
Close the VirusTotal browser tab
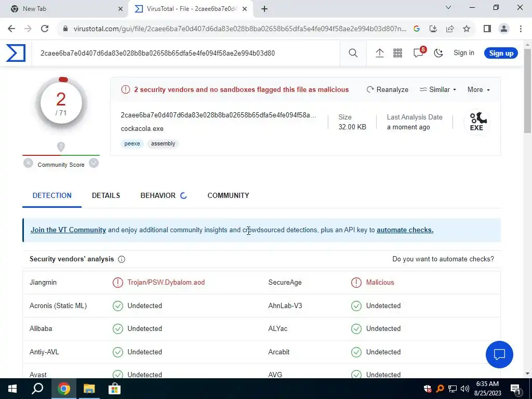pyautogui.click(x=245, y=9)
